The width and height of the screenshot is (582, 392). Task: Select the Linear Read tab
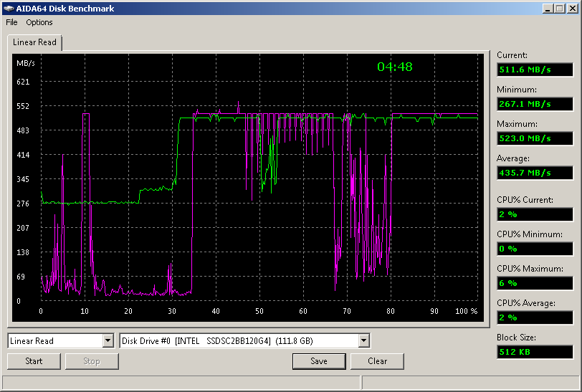(34, 42)
